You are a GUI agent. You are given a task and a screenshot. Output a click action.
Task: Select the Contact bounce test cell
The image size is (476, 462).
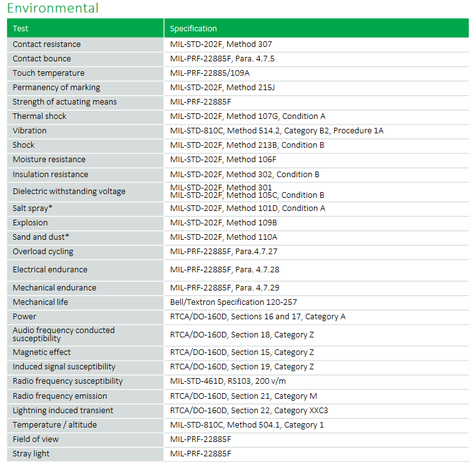pos(42,59)
